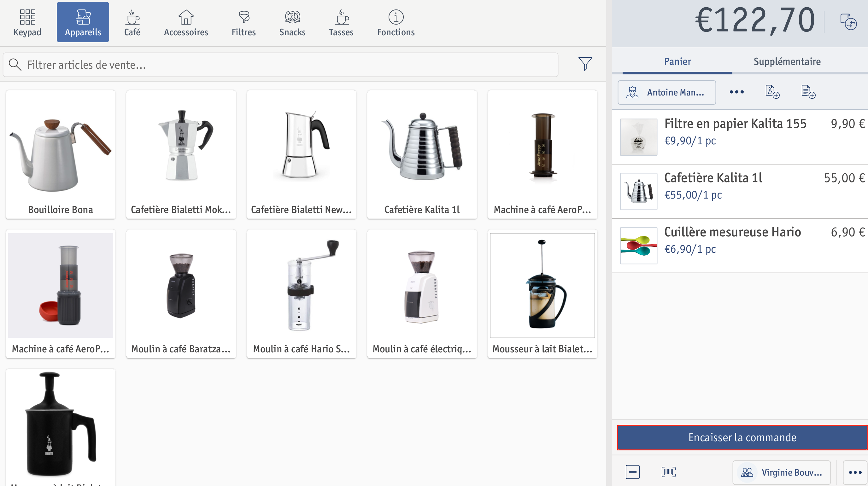
Task: Open the Fonctions category
Action: (396, 22)
